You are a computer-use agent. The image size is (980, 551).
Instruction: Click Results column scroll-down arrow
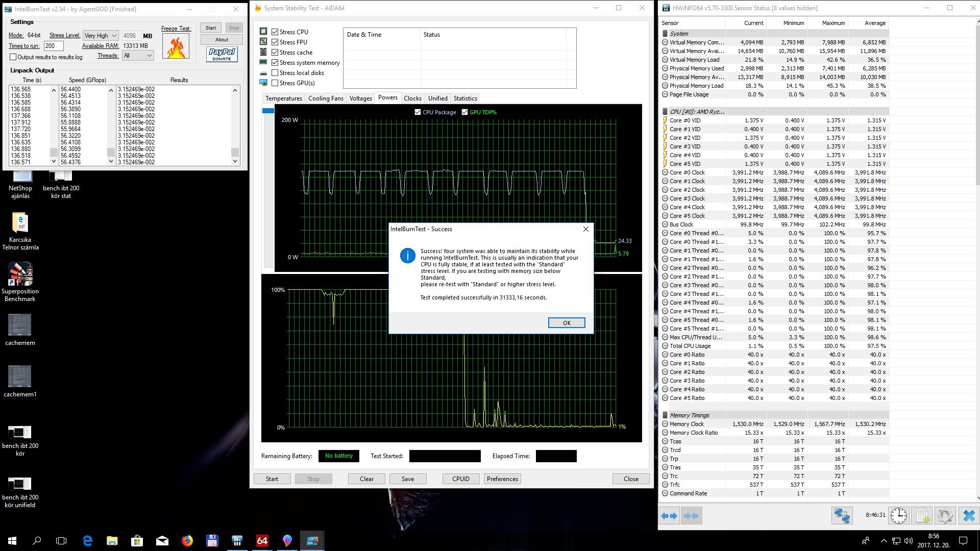coord(235,161)
